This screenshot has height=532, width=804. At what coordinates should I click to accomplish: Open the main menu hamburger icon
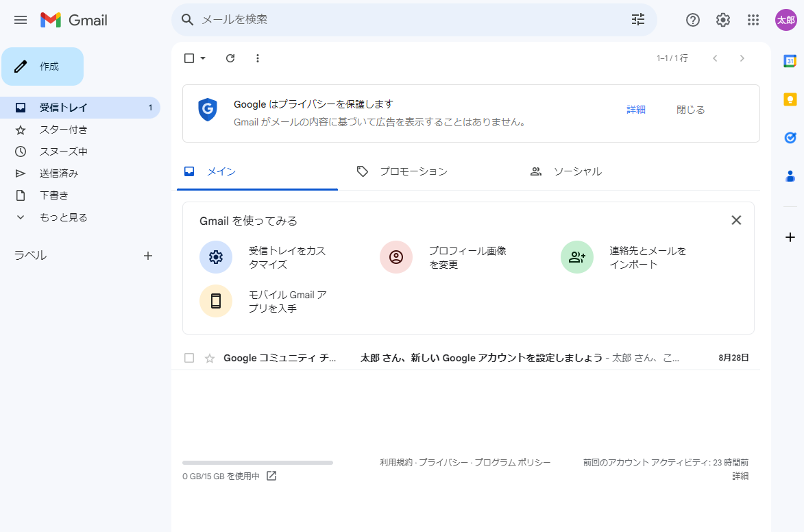pos(21,20)
